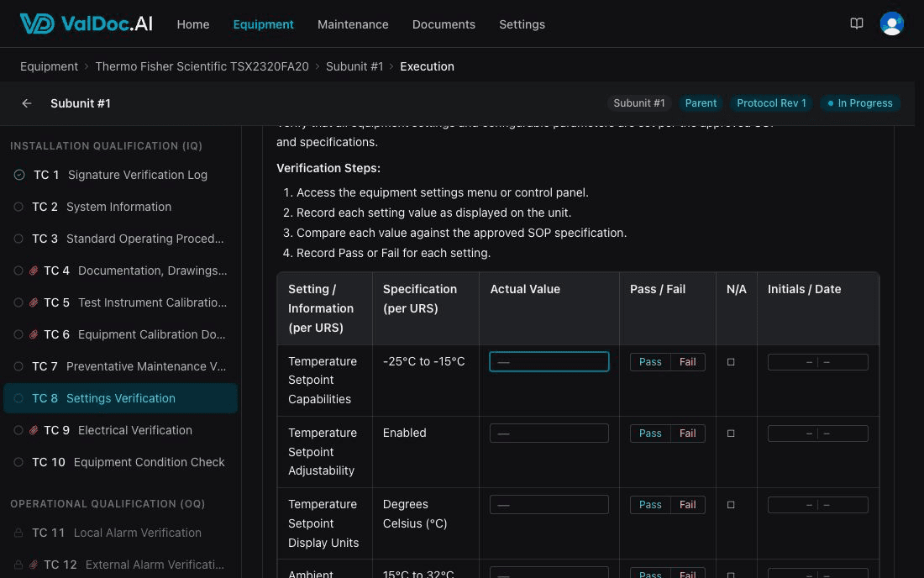Open TC 4 Documentation, Drawings
The width and height of the screenshot is (924, 578).
pos(120,271)
